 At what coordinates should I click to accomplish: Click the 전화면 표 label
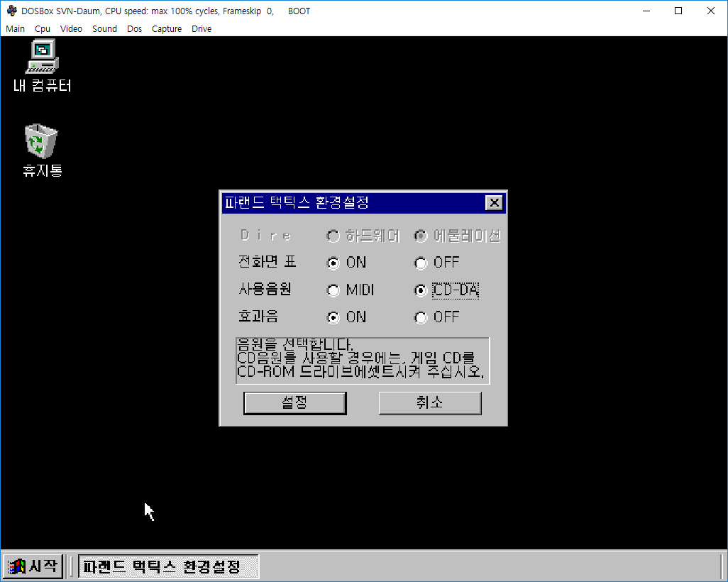[x=267, y=262]
